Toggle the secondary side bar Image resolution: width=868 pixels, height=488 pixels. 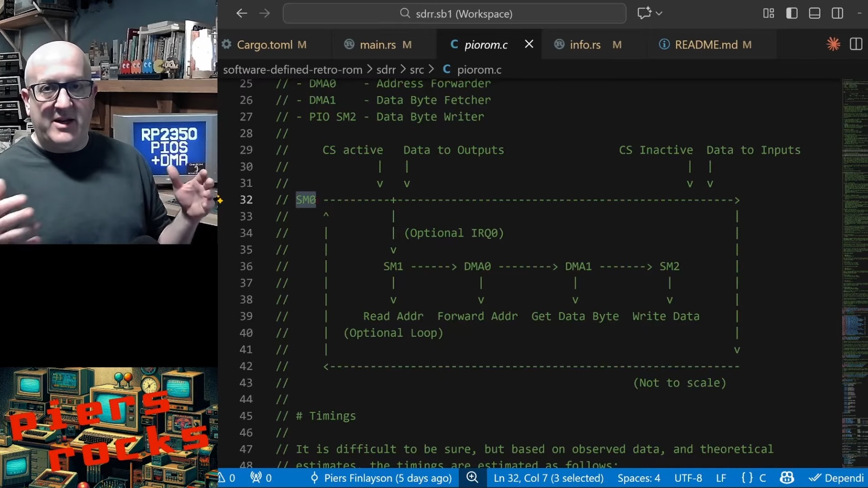coord(838,13)
